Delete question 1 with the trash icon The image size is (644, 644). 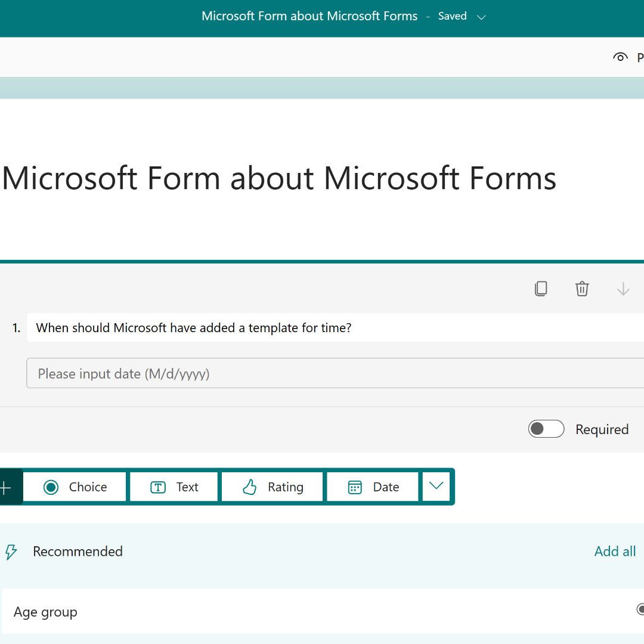(x=581, y=289)
